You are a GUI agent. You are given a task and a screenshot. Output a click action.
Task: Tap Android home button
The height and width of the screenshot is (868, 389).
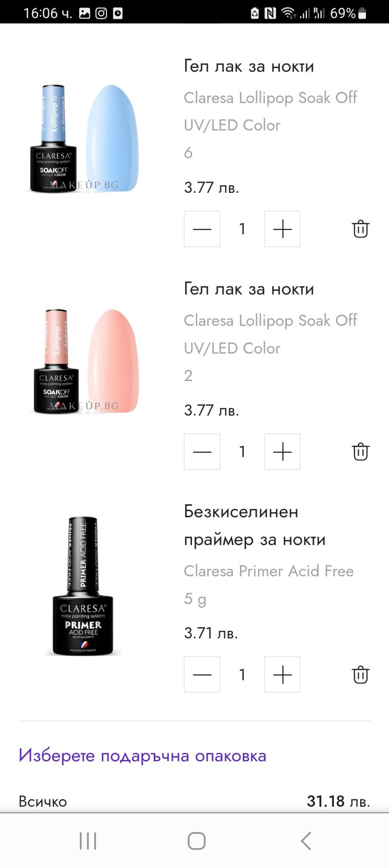pyautogui.click(x=197, y=841)
